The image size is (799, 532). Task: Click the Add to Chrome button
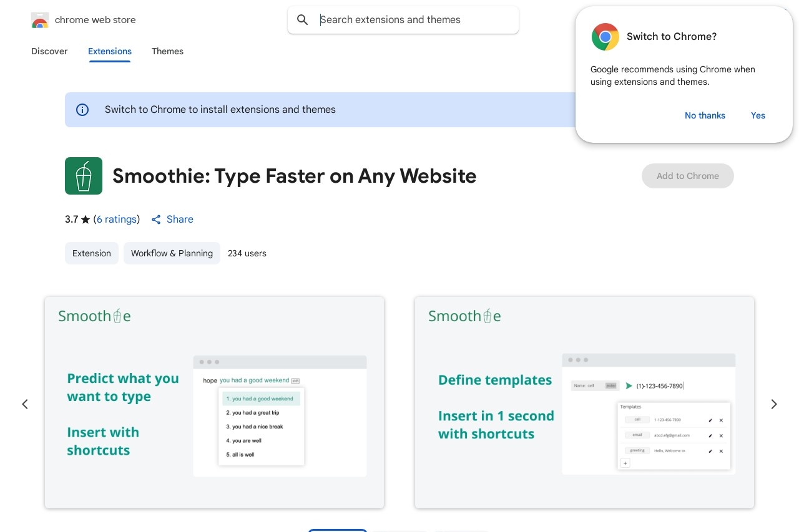(688, 176)
